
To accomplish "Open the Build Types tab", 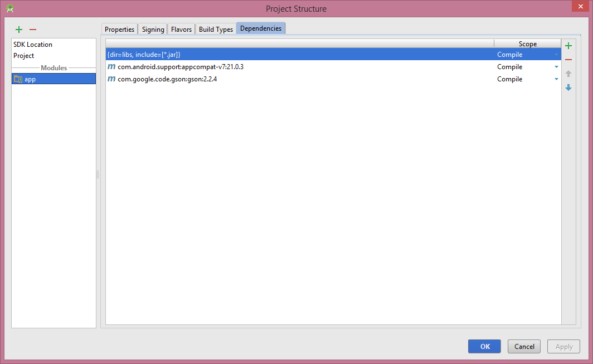I will (216, 28).
